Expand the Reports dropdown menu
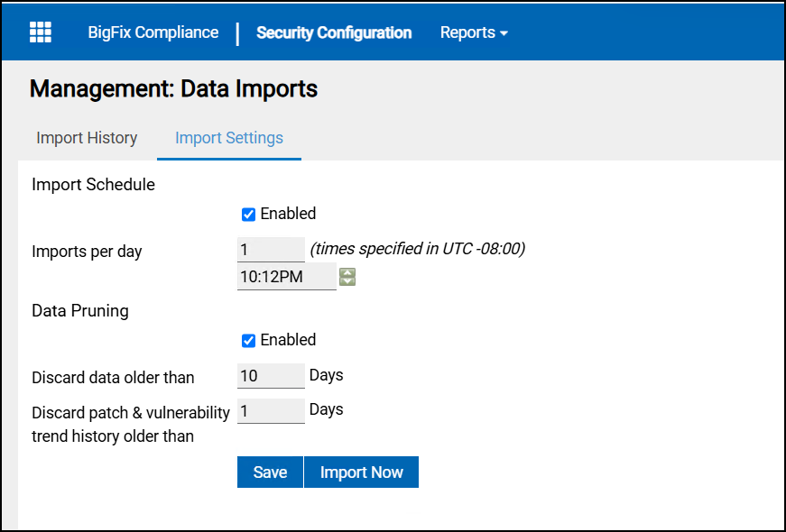Screen dimensions: 786x532 click(474, 32)
